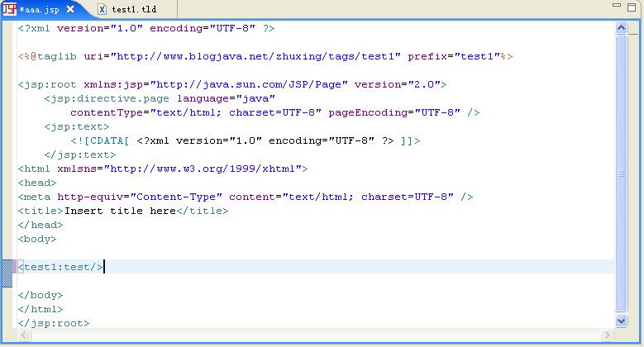Click the opening jsp:root tag

tap(232, 84)
